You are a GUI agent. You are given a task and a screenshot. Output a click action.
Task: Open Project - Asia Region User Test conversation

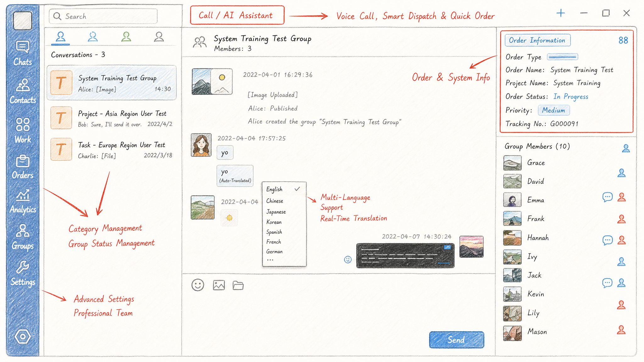point(112,118)
